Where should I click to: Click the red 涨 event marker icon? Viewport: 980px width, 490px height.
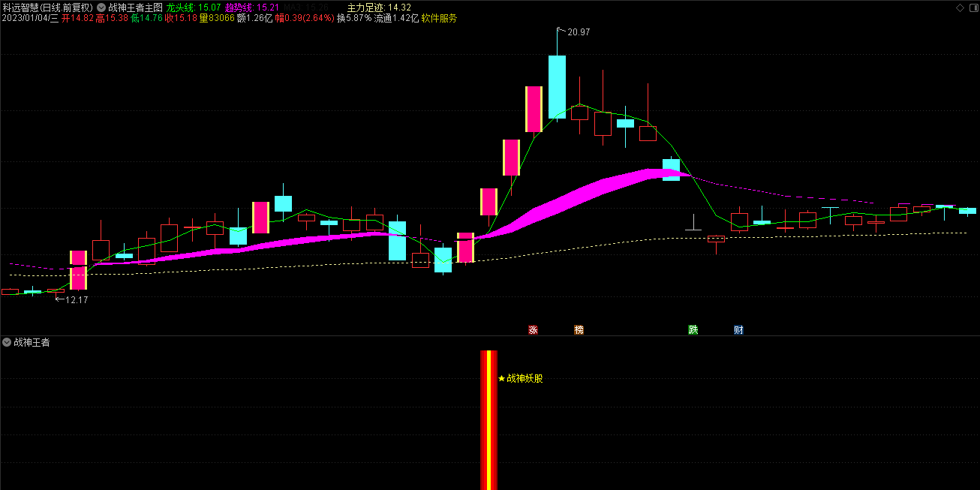coord(534,329)
